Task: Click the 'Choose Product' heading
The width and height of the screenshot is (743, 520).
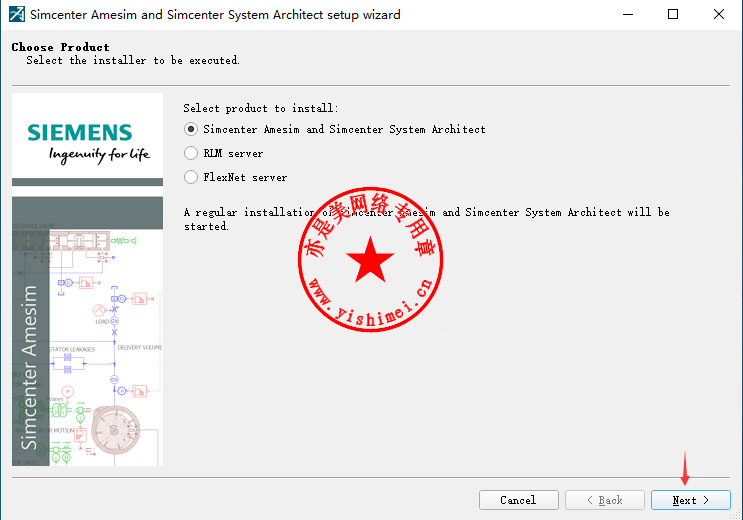Action: pos(61,47)
